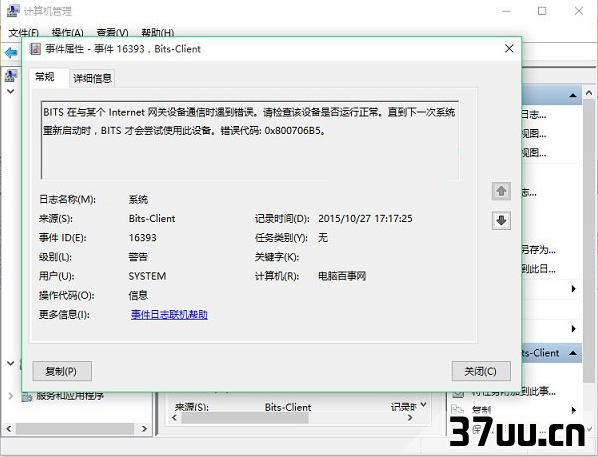Click the event properties dialog title icon
This screenshot has width=598, height=457.
point(35,49)
